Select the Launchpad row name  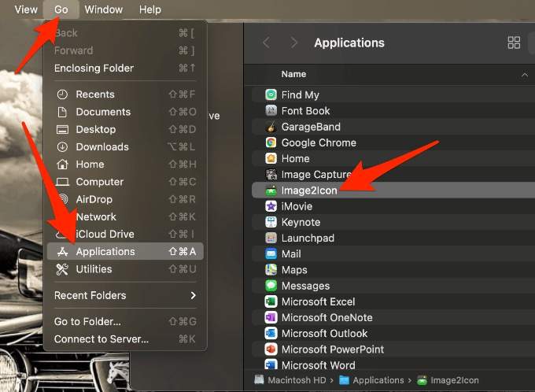click(308, 238)
